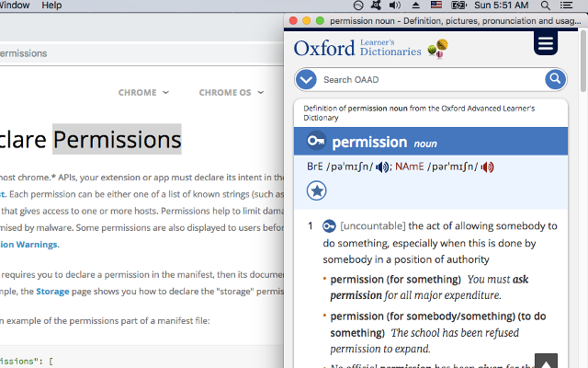Expand the dictionary selector chevron in search bar
588x368 pixels.
tap(306, 80)
